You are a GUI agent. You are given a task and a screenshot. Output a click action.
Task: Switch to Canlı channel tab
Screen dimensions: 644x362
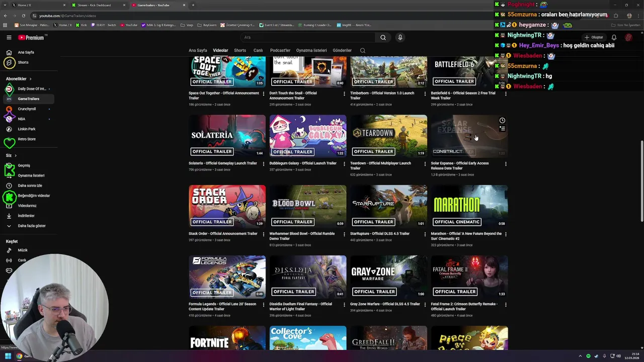click(258, 50)
